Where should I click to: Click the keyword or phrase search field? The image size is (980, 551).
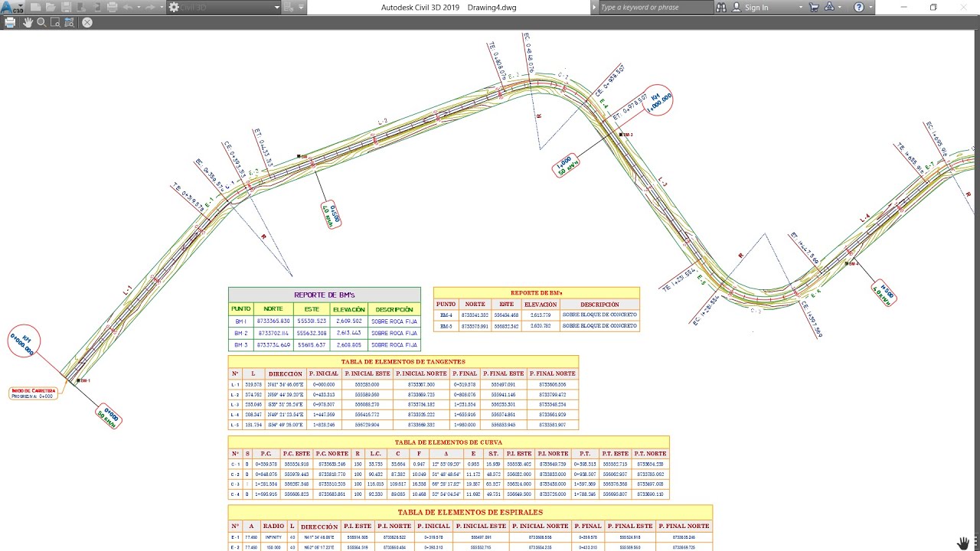click(655, 7)
